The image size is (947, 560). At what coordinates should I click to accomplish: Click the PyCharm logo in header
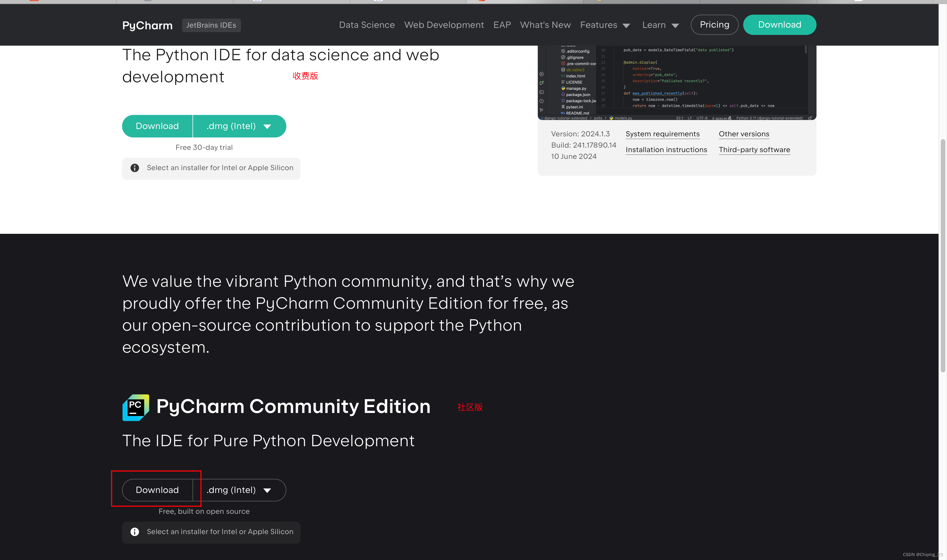(x=147, y=25)
